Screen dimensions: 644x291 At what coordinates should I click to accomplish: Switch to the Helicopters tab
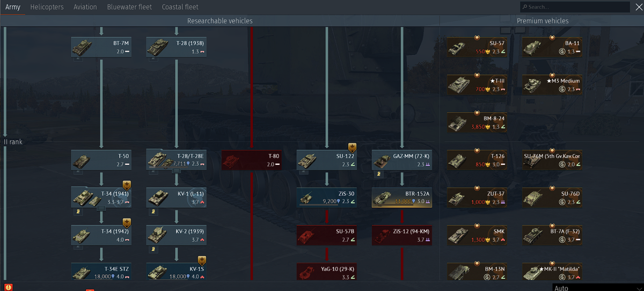point(47,7)
